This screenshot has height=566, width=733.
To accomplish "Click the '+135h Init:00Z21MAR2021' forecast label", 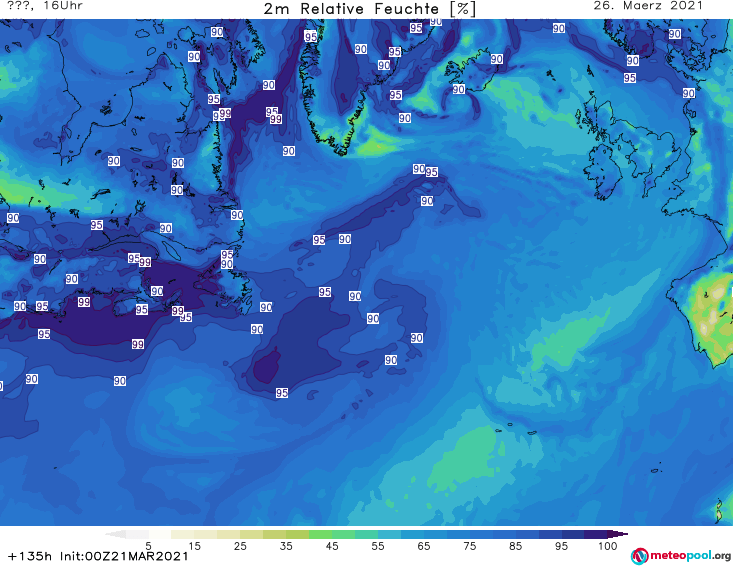I will [98, 556].
